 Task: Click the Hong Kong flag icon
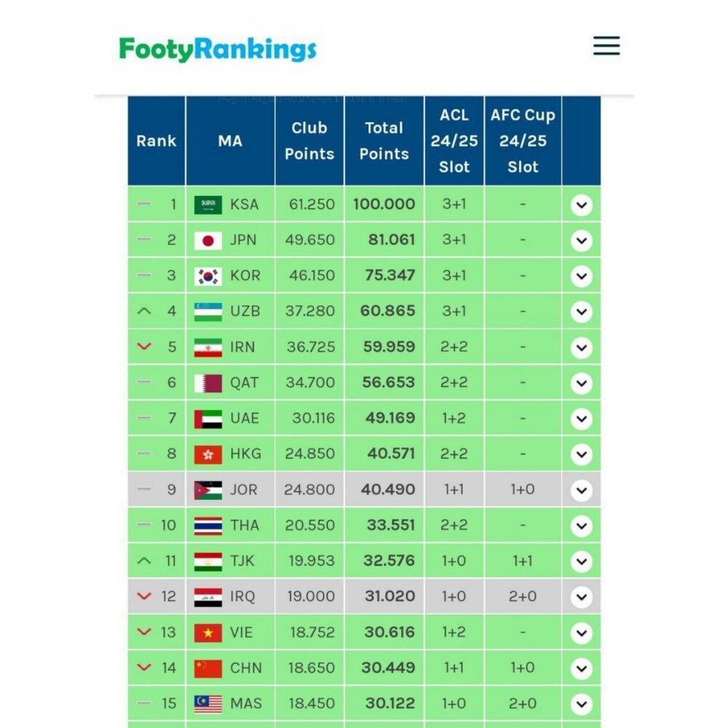207,454
